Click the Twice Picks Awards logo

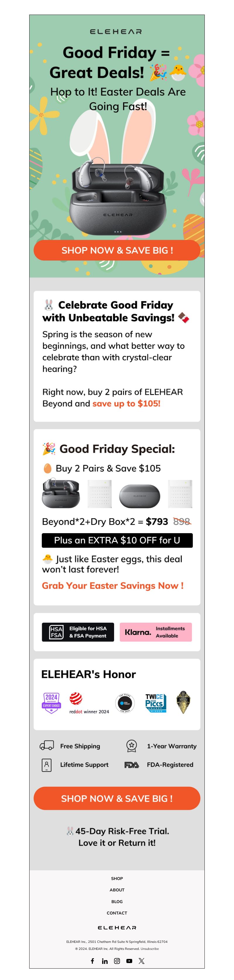156,703
